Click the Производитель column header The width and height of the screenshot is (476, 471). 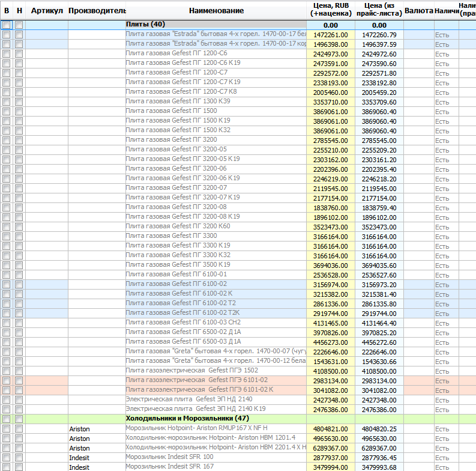click(x=97, y=11)
